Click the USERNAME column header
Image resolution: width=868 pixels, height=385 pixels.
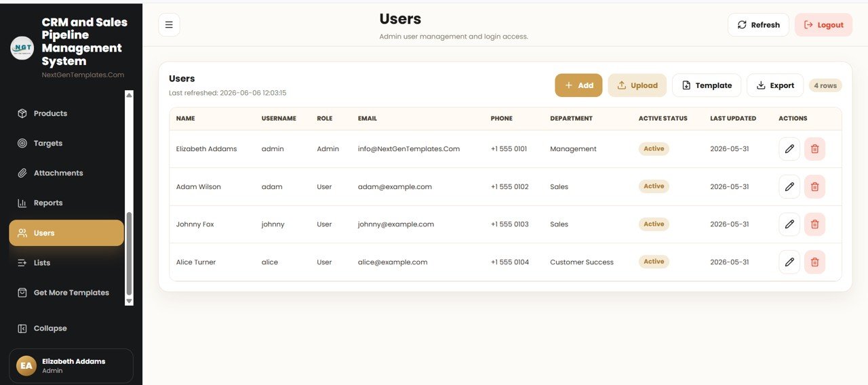(x=279, y=118)
